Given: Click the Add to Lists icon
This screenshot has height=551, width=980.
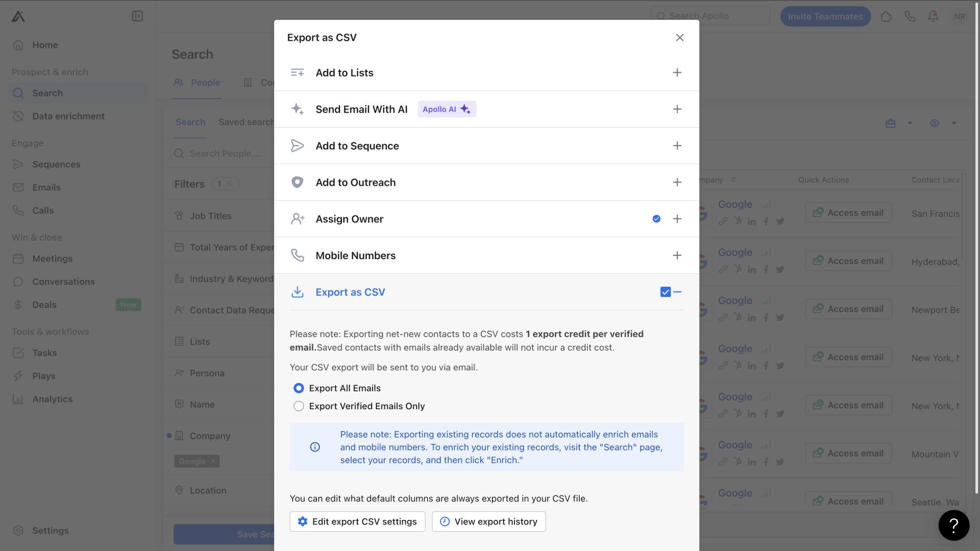Looking at the screenshot, I should coord(297,72).
